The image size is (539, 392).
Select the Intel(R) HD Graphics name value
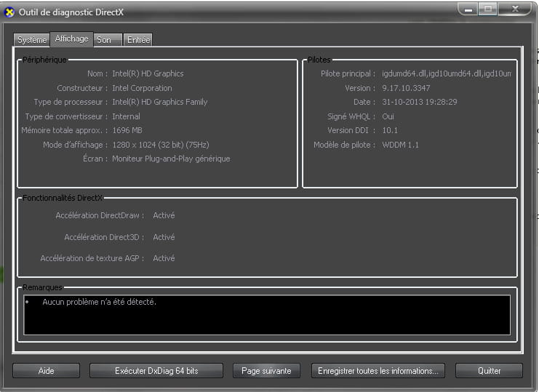click(x=148, y=73)
